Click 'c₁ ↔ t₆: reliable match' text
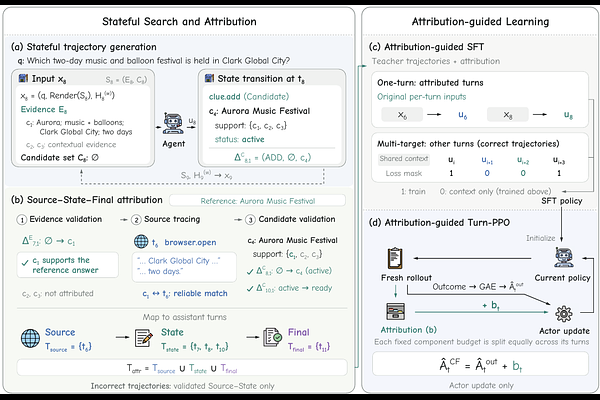The width and height of the screenshot is (600, 400). (x=185, y=294)
